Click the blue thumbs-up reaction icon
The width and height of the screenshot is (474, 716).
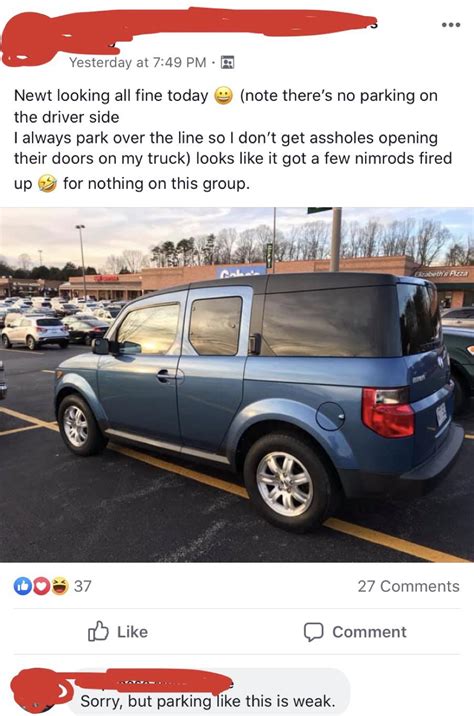(x=22, y=586)
